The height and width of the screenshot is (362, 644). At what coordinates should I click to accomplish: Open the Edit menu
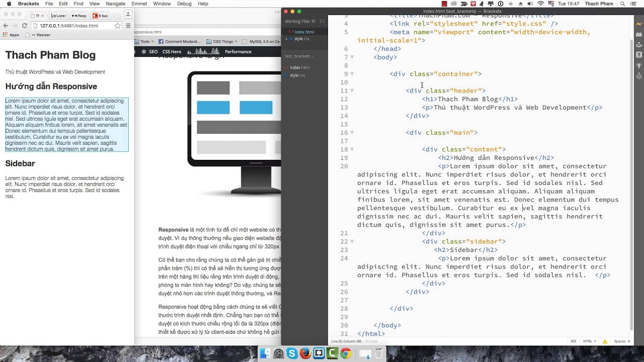tap(63, 4)
